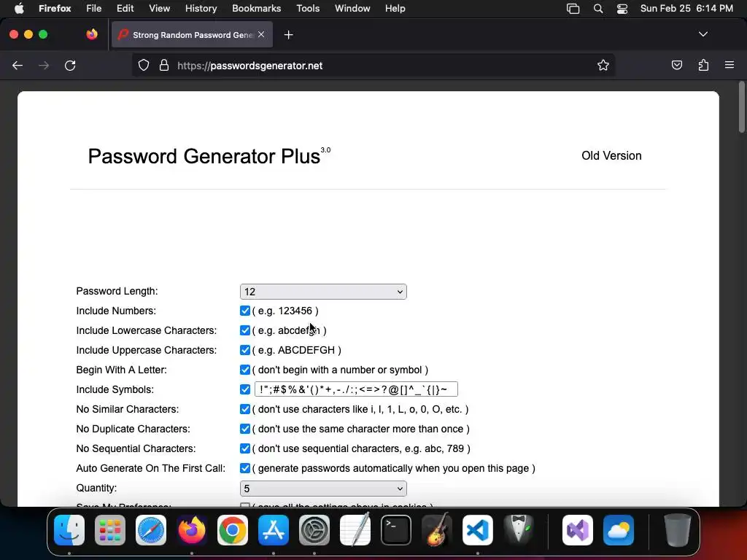Click the Old Version link
747x560 pixels.
pyautogui.click(x=611, y=156)
